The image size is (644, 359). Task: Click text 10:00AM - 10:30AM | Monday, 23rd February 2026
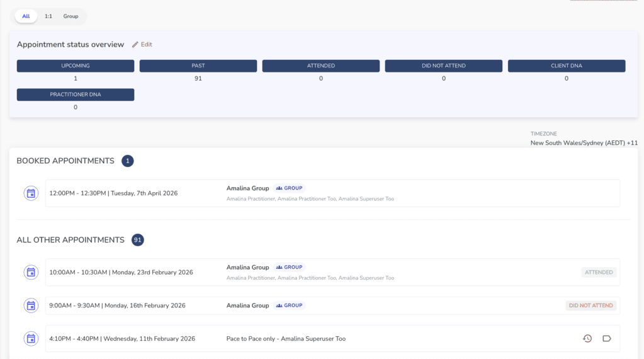click(x=121, y=272)
